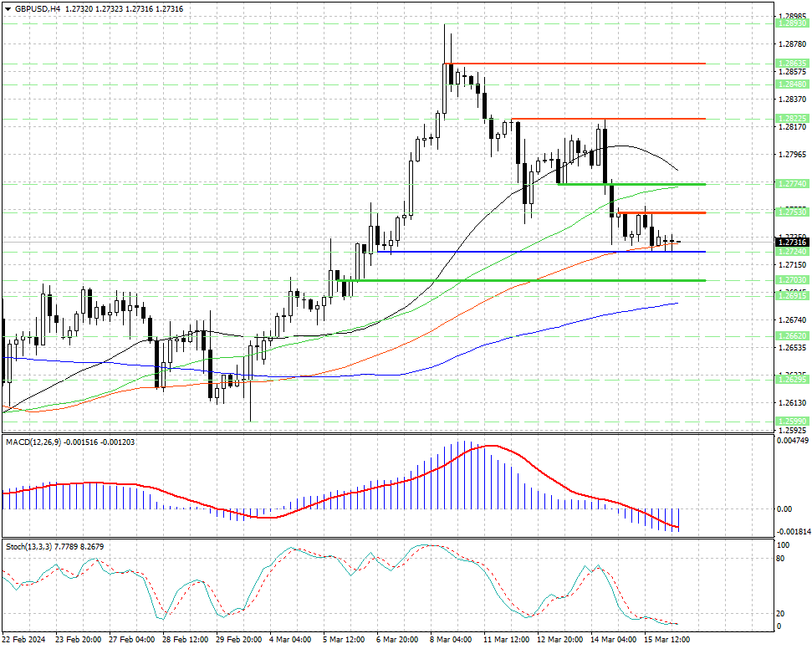
Task: Click the triangle arrow beside GBPUSD,H4 title
Action: [x=8, y=9]
